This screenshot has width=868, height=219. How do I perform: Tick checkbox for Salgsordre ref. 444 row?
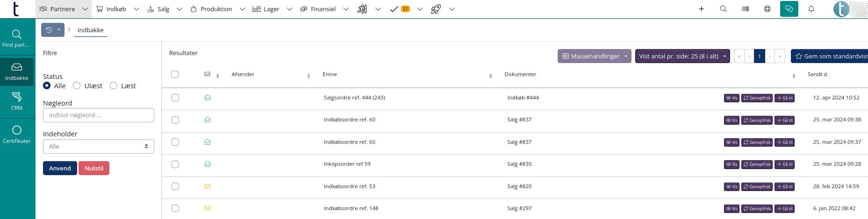(x=175, y=98)
